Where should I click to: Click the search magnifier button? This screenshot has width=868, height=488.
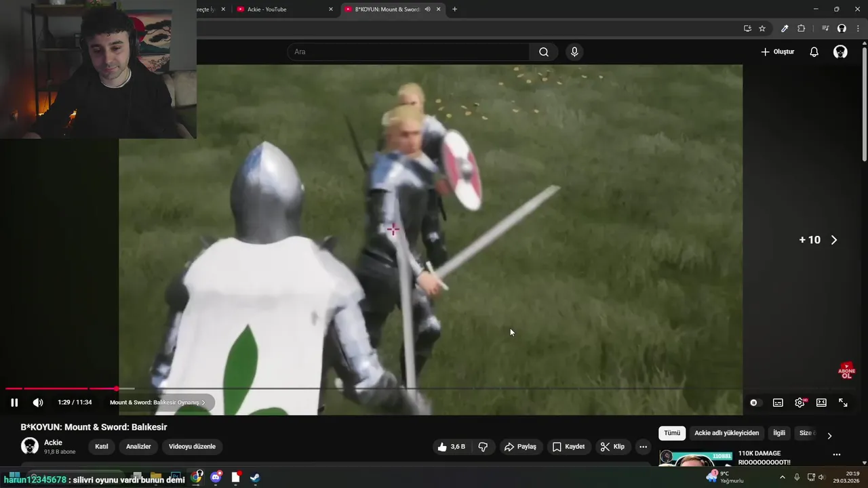(x=544, y=52)
